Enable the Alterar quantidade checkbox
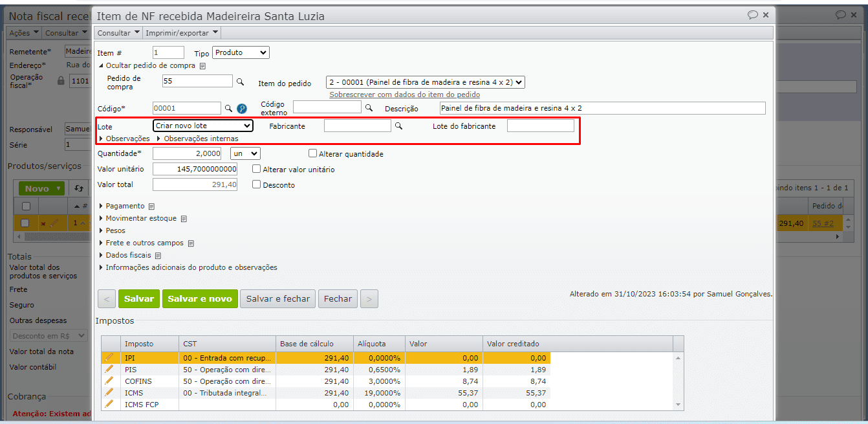This screenshot has height=424, width=868. tap(313, 154)
